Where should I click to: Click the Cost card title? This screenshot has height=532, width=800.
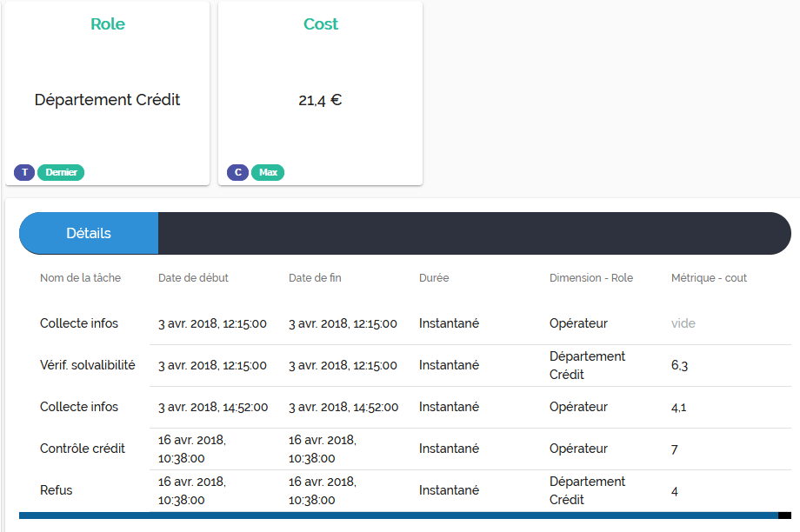(x=321, y=24)
